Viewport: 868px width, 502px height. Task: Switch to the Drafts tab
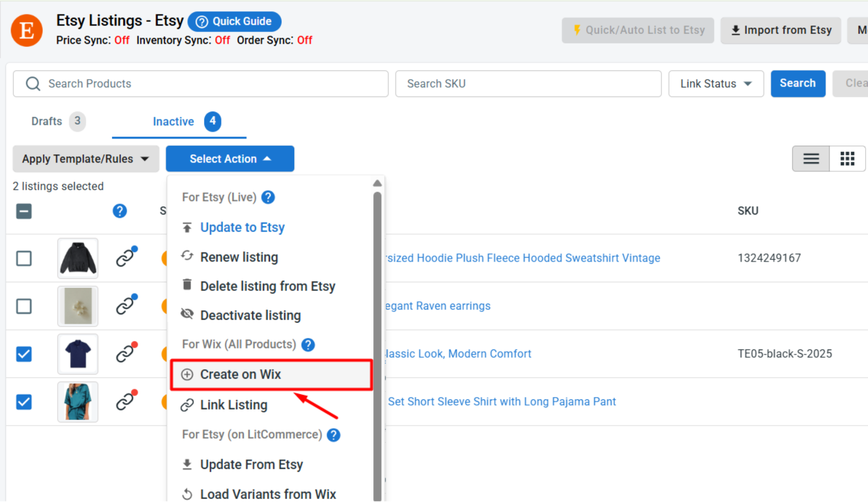[x=57, y=121]
